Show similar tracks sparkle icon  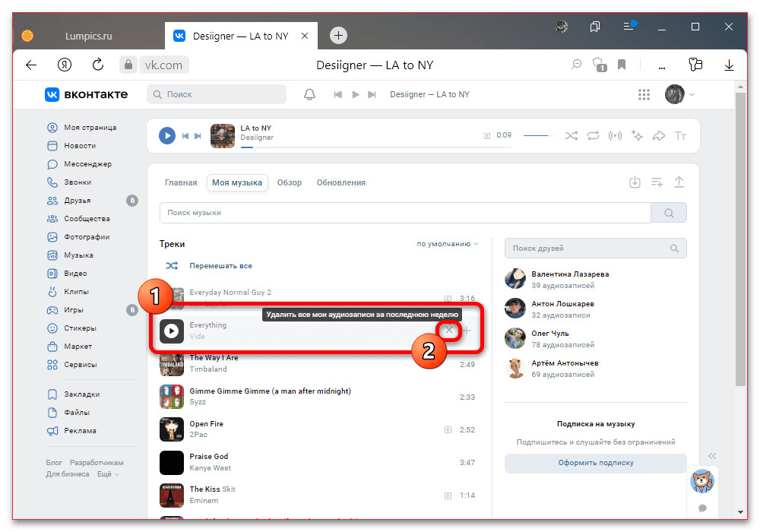tap(637, 136)
